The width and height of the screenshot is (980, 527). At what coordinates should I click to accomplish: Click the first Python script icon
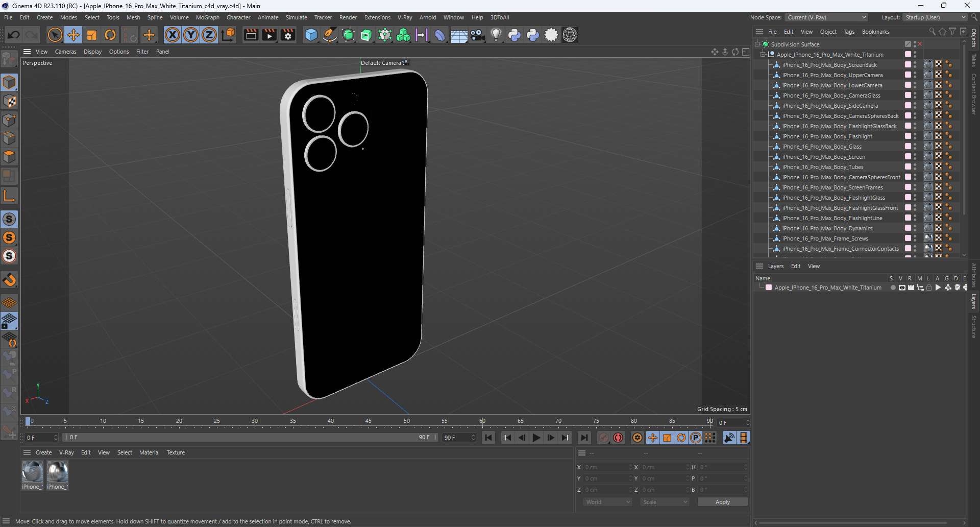coord(514,35)
